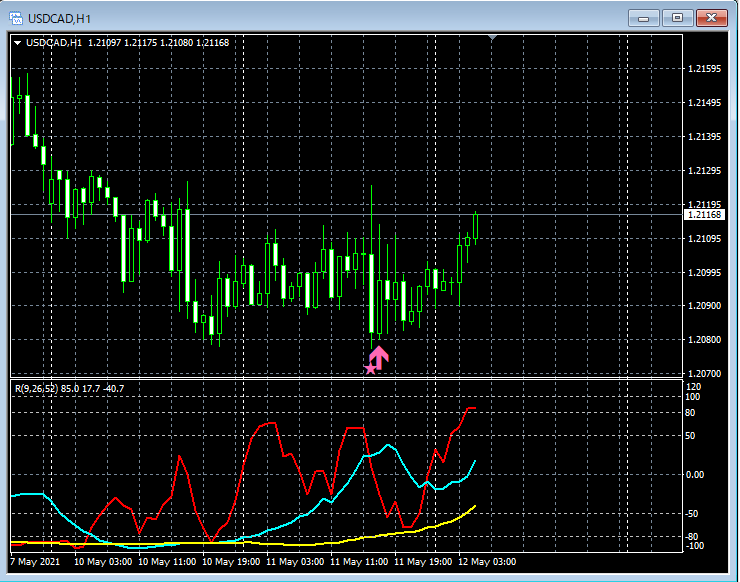Image resolution: width=740 pixels, height=582 pixels.
Task: Click the 10 May 19:00 time label
Action: click(x=231, y=562)
